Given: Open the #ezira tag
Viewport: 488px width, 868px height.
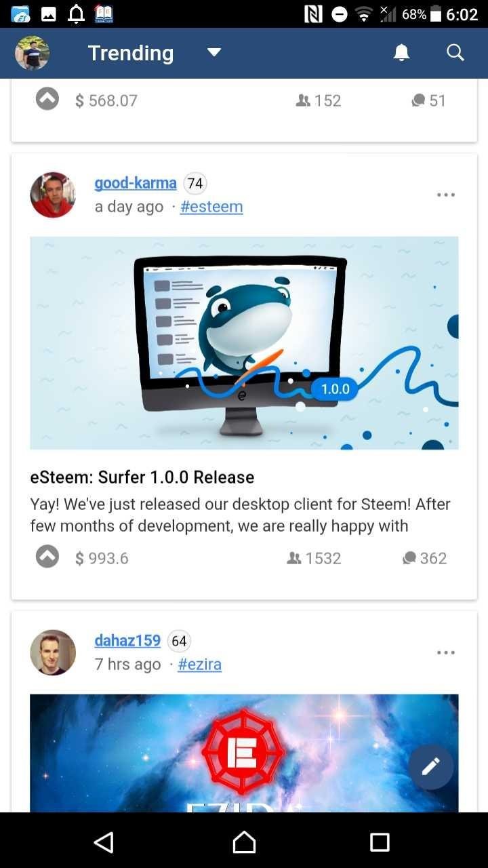Looking at the screenshot, I should click(x=199, y=665).
